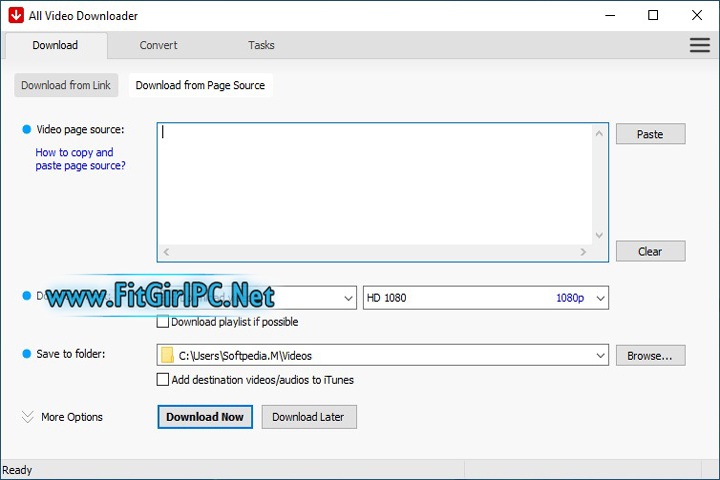Click the red All Video Downloader logo
The image size is (720, 480).
16,15
